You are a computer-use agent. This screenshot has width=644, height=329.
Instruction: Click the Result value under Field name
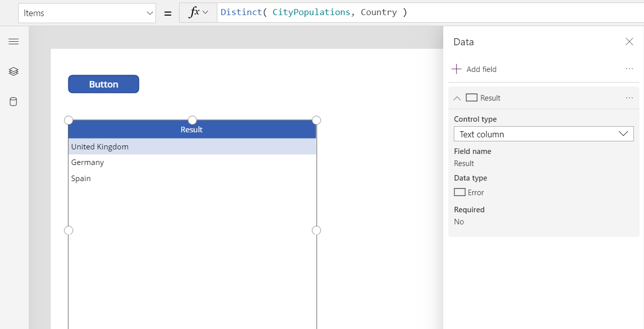click(464, 163)
